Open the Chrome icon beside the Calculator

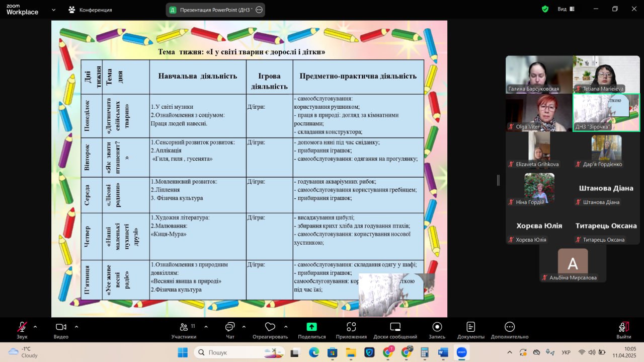click(407, 352)
